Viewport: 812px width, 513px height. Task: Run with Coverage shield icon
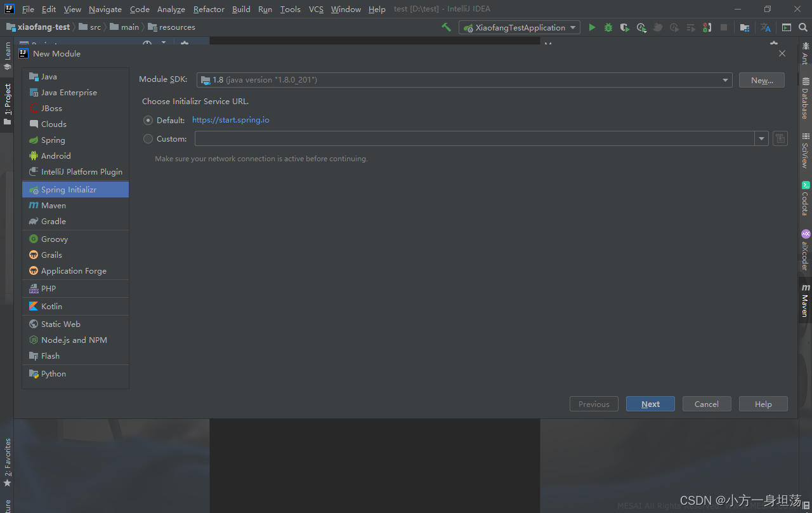coord(625,27)
